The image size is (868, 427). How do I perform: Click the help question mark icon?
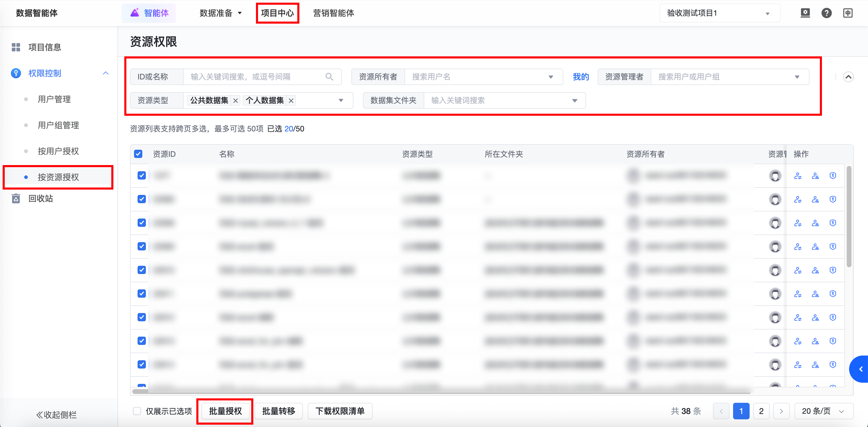pyautogui.click(x=826, y=13)
